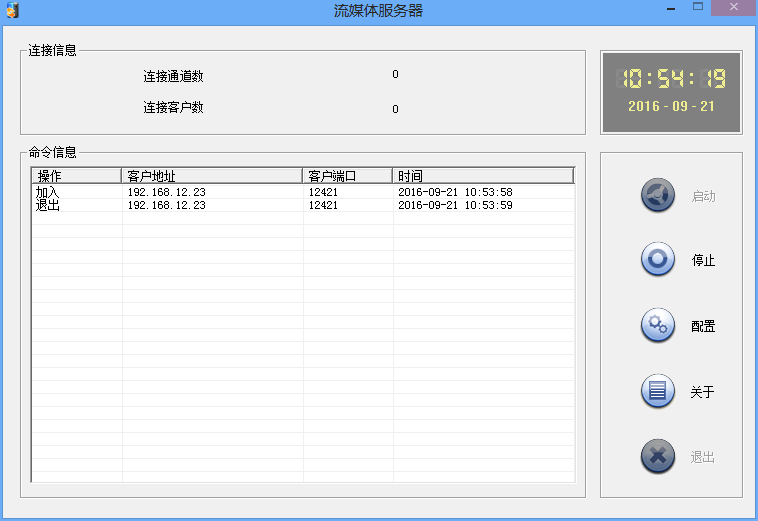Click address 192.168.12.23 in 退出 row
758x521 pixels.
167,205
